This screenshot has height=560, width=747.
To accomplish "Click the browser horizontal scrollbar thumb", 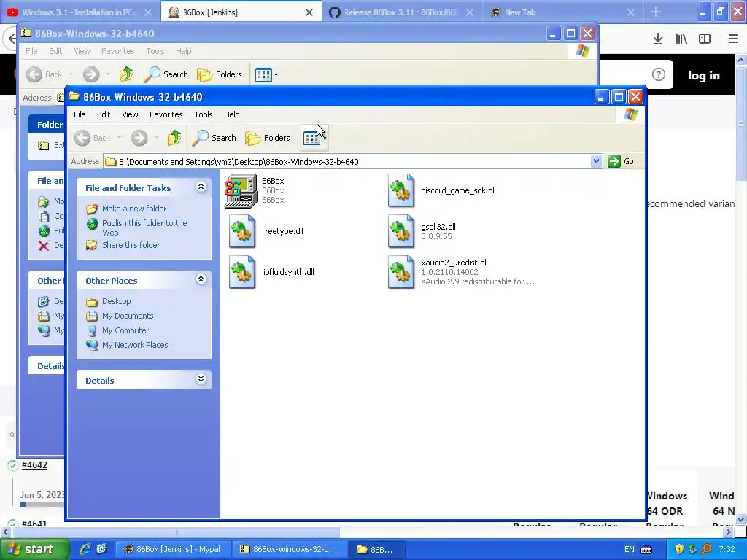I will click(x=177, y=532).
